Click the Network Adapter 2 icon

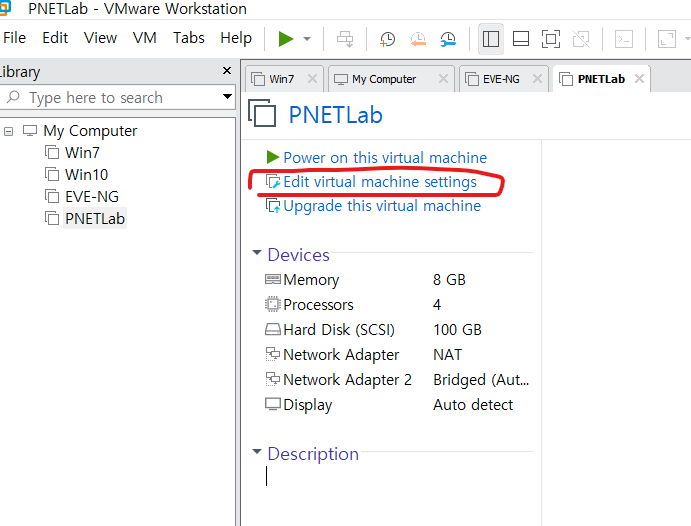[x=273, y=379]
